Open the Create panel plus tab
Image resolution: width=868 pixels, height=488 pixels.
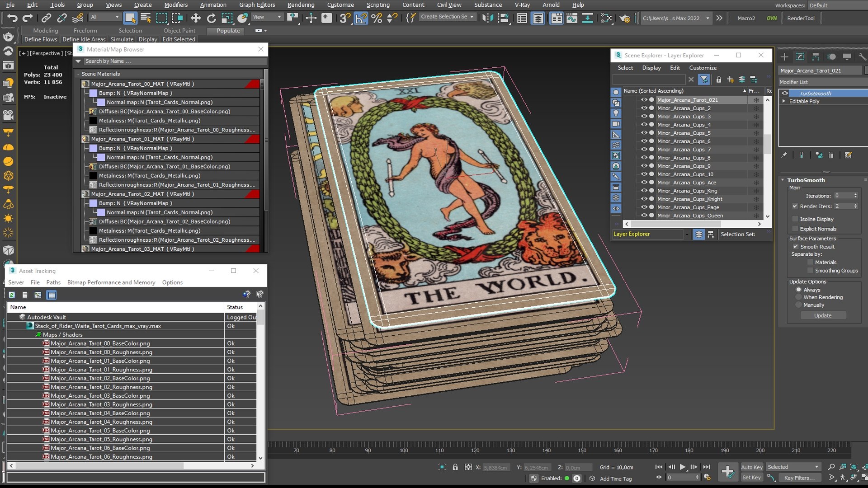[784, 56]
